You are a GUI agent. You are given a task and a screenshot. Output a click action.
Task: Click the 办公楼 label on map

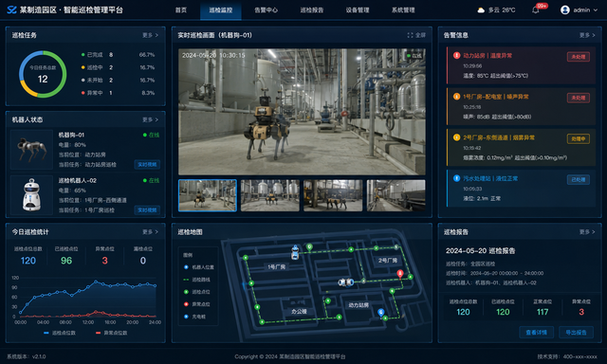pyautogui.click(x=299, y=312)
